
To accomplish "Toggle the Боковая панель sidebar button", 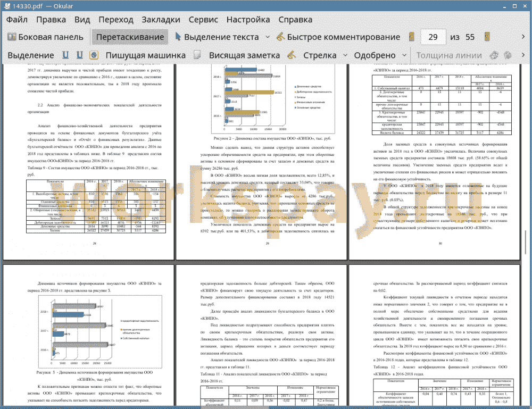I will pyautogui.click(x=45, y=37).
